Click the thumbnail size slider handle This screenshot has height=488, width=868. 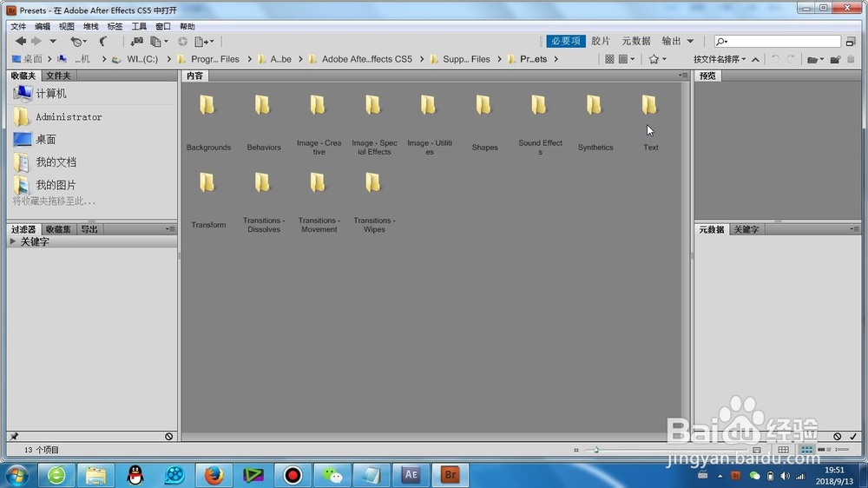[x=596, y=450]
